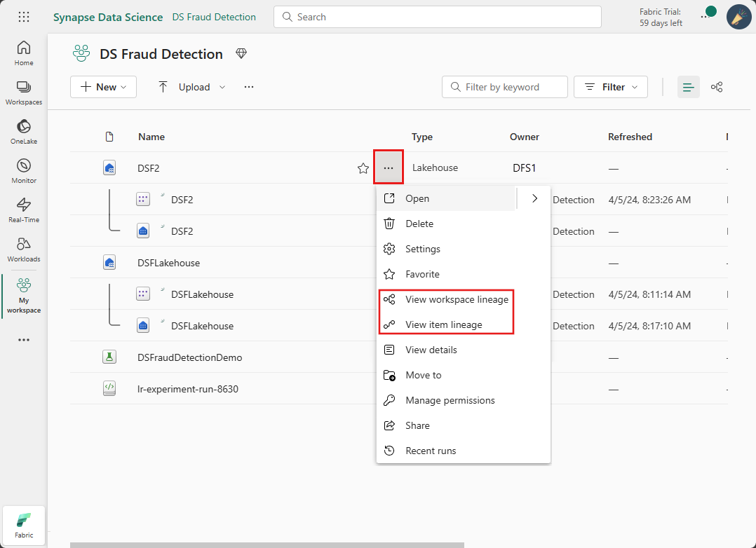The height and width of the screenshot is (548, 756).
Task: Go to Home in sidebar
Action: coord(24,53)
